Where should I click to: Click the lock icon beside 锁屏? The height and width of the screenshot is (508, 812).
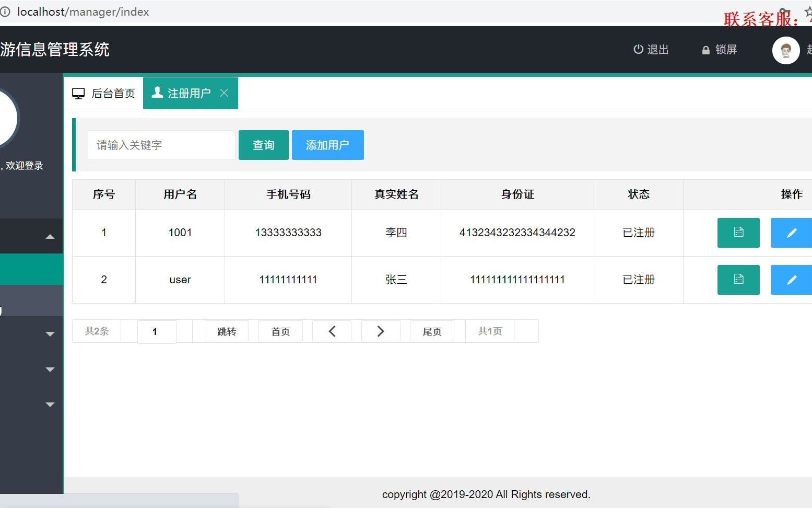click(706, 50)
